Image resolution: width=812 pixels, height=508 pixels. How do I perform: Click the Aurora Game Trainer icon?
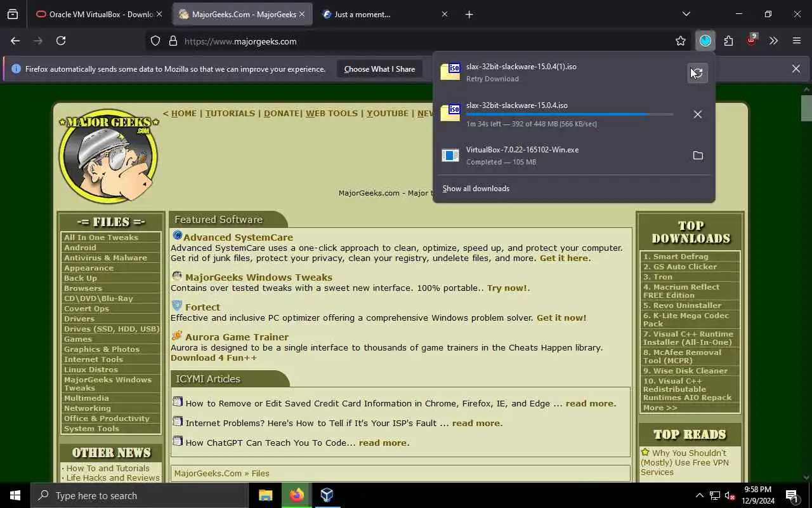[177, 335]
